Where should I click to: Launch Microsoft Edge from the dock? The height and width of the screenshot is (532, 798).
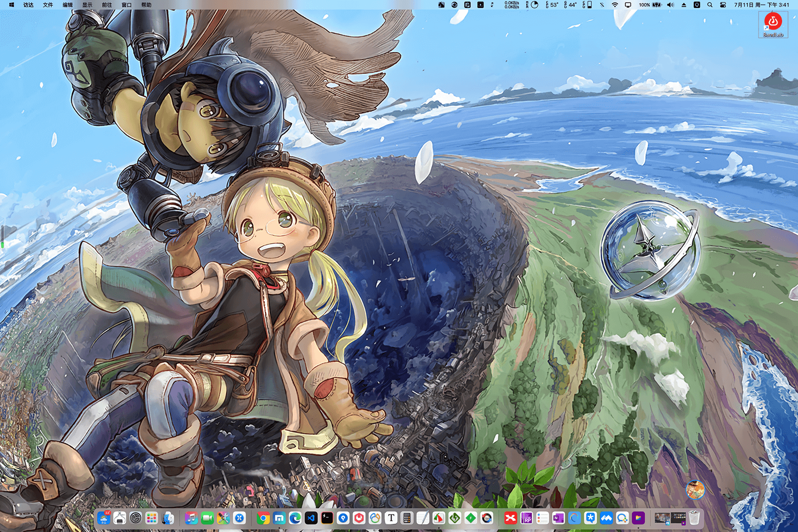click(295, 519)
